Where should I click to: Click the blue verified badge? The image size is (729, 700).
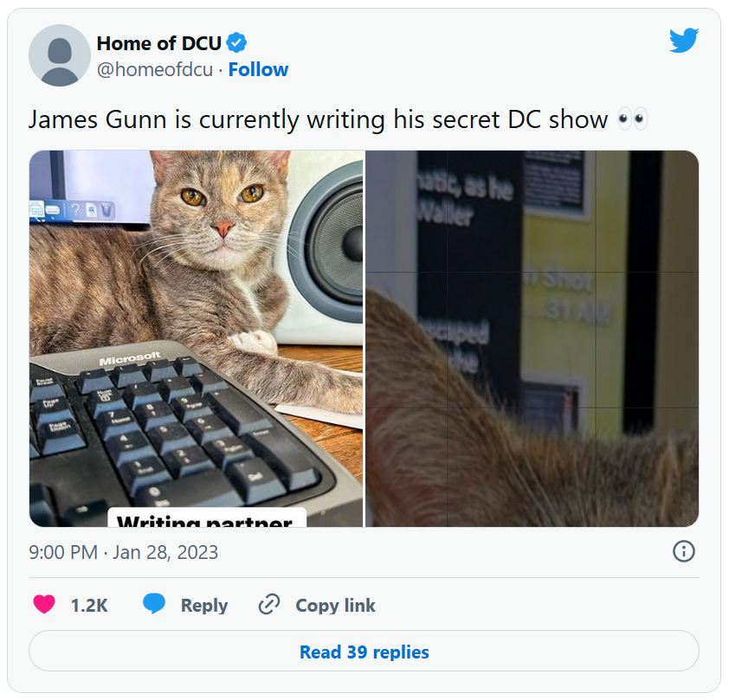tap(236, 43)
